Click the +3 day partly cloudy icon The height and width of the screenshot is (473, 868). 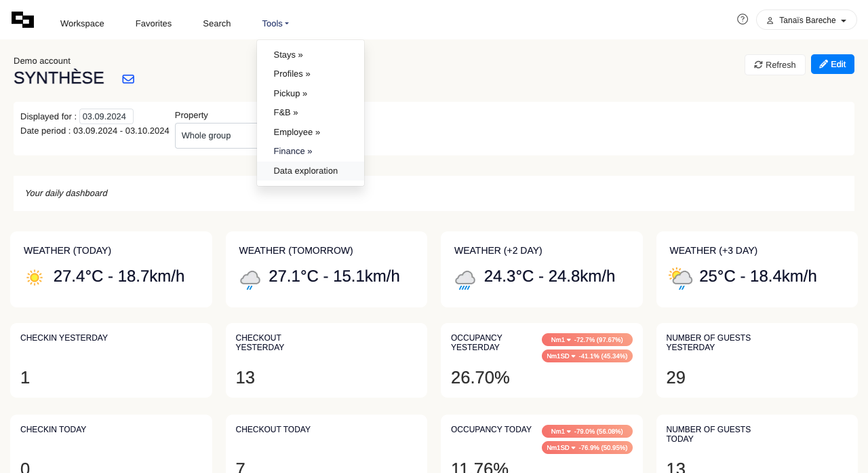[x=680, y=278]
